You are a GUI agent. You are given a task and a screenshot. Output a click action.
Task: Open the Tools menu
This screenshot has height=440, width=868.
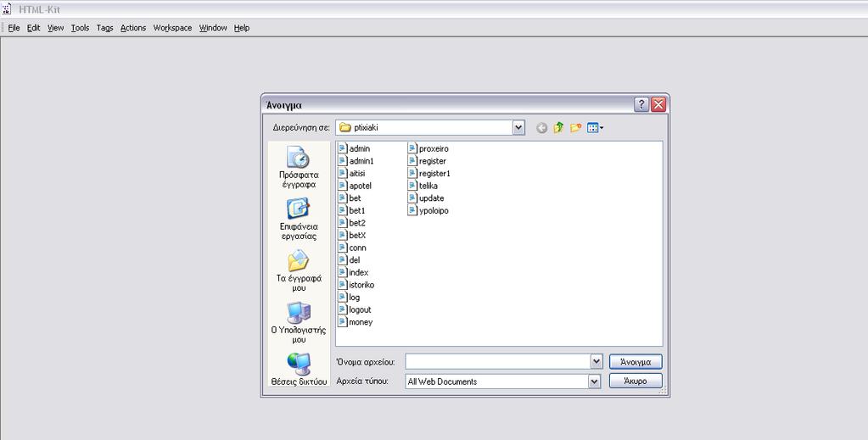click(80, 28)
